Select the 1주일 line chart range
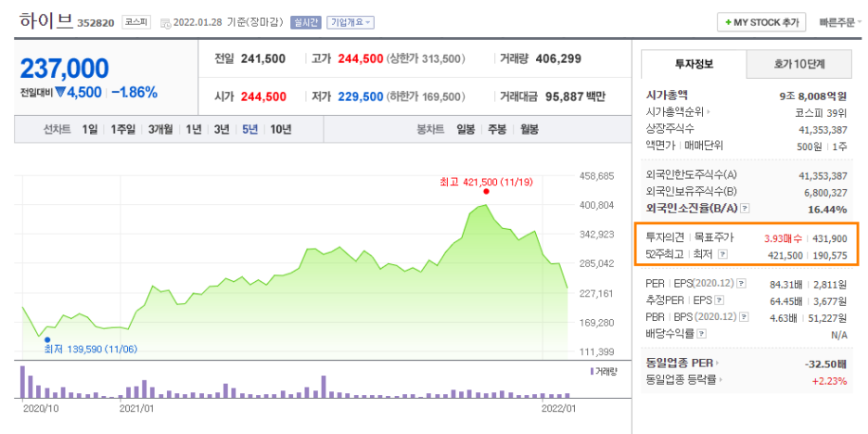This screenshot has width=868, height=434. pyautogui.click(x=123, y=130)
